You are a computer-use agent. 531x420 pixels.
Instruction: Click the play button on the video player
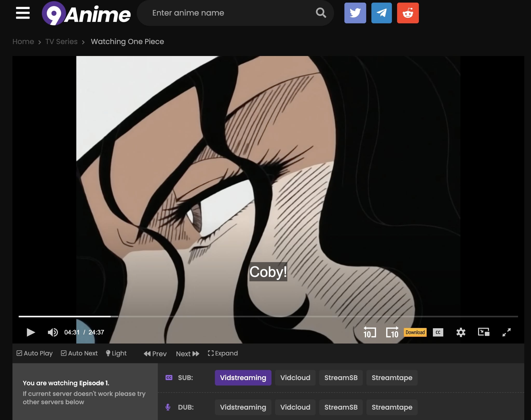(x=30, y=332)
